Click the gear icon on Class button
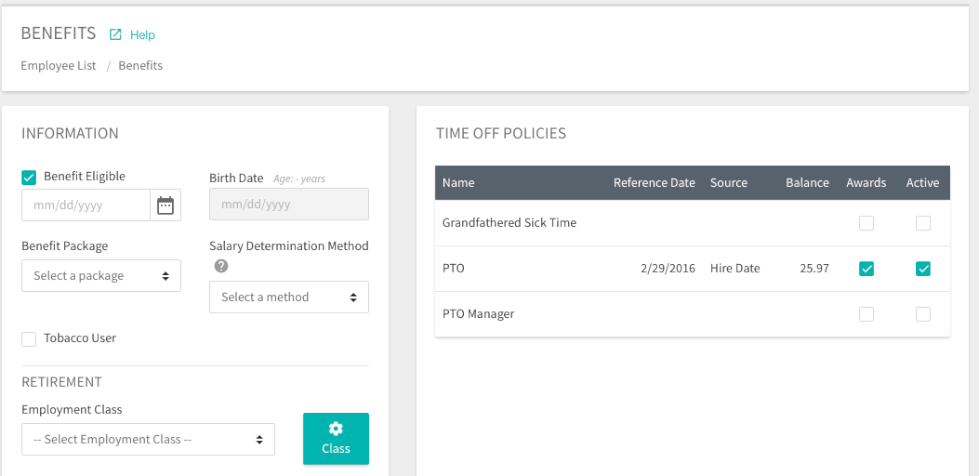979x476 pixels. point(336,429)
